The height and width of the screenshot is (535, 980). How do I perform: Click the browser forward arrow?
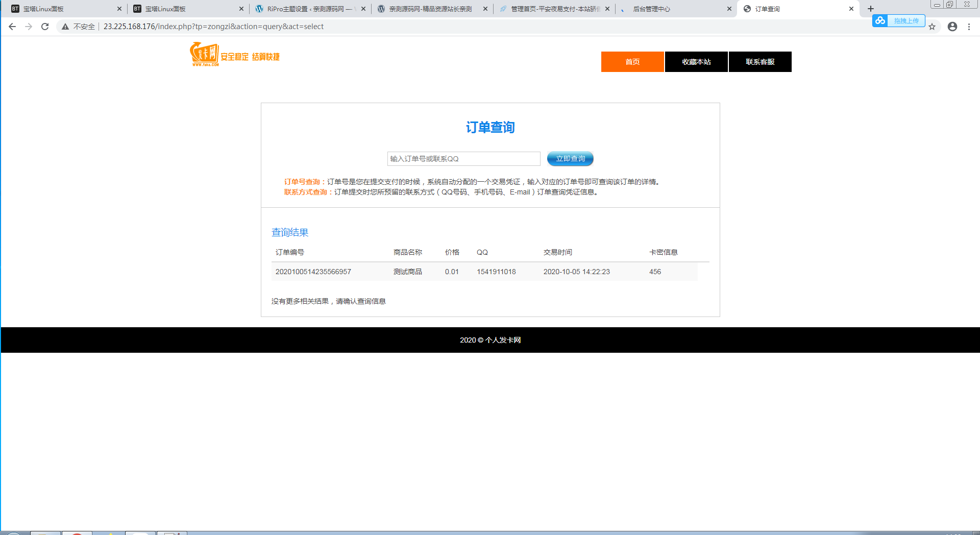pyautogui.click(x=29, y=27)
